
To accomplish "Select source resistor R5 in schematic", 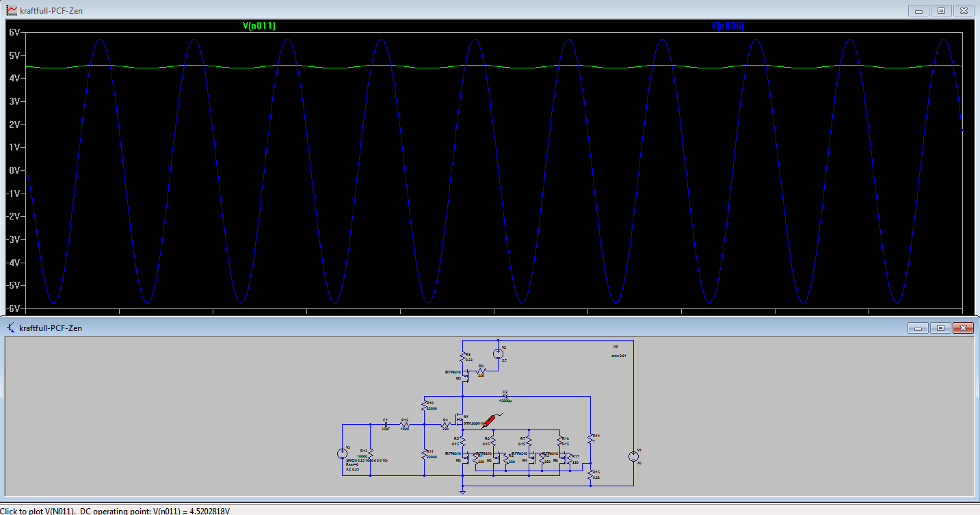I will coord(463,441).
